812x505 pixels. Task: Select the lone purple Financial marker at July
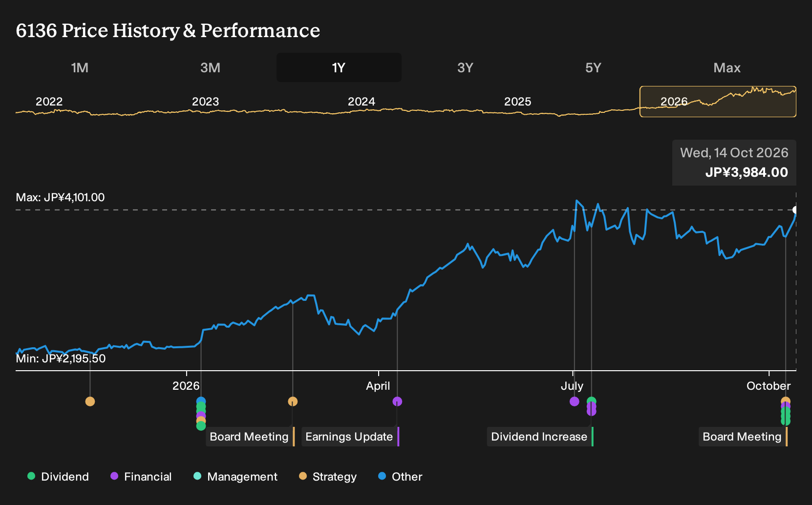point(575,401)
